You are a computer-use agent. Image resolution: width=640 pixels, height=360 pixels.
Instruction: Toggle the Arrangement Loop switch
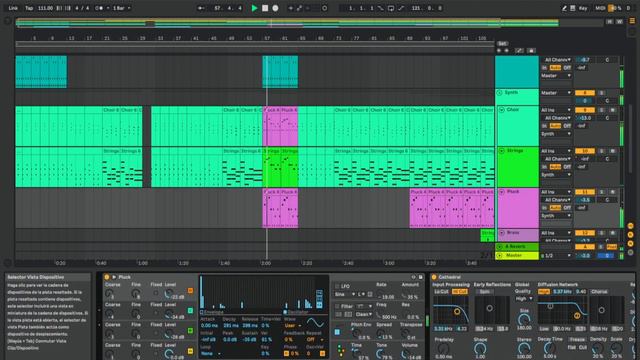pos(391,8)
